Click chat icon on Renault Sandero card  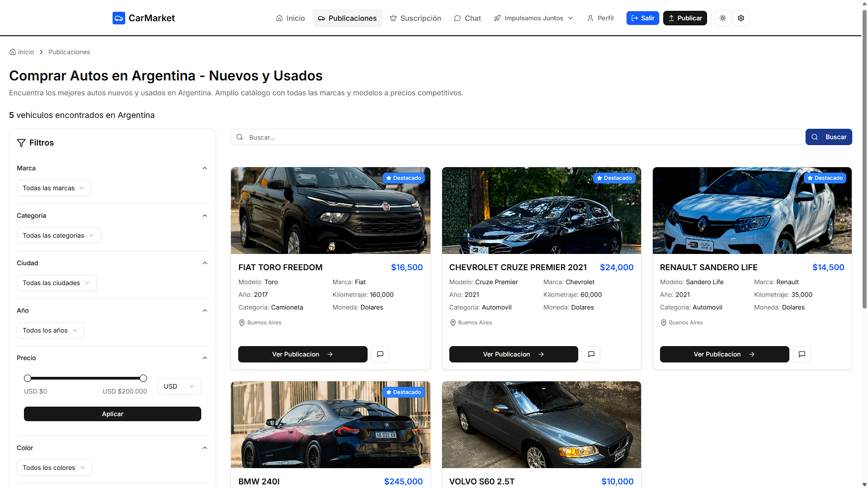tap(802, 354)
